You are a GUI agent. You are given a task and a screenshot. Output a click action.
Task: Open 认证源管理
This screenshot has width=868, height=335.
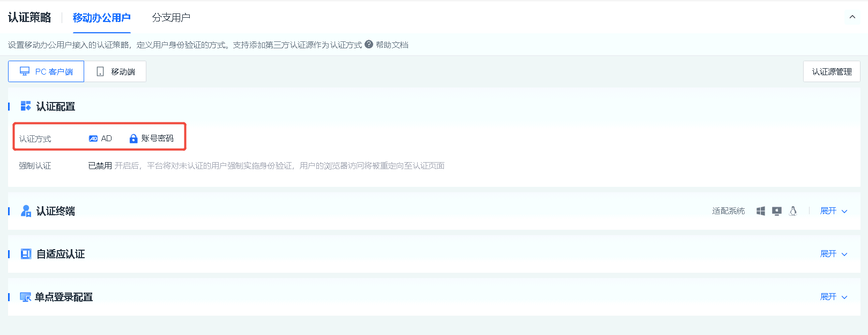click(x=832, y=71)
